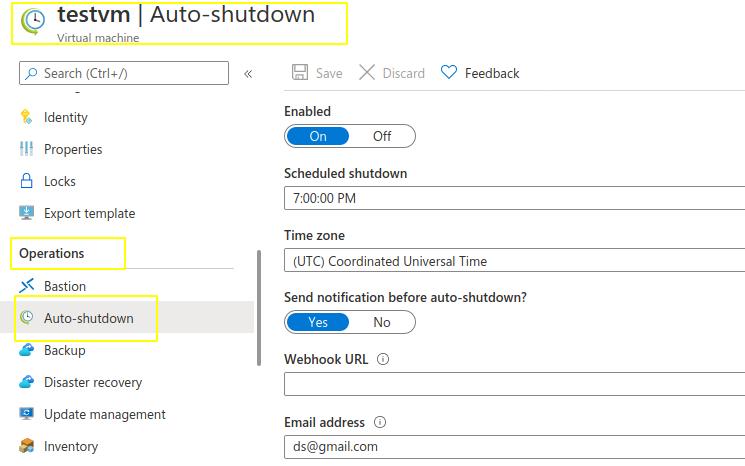Click Email address info icon
Image resolution: width=745 pixels, height=466 pixels.
pyautogui.click(x=380, y=422)
